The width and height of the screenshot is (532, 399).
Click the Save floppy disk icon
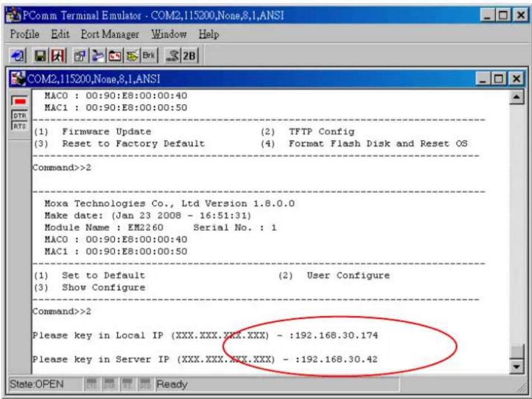point(40,55)
